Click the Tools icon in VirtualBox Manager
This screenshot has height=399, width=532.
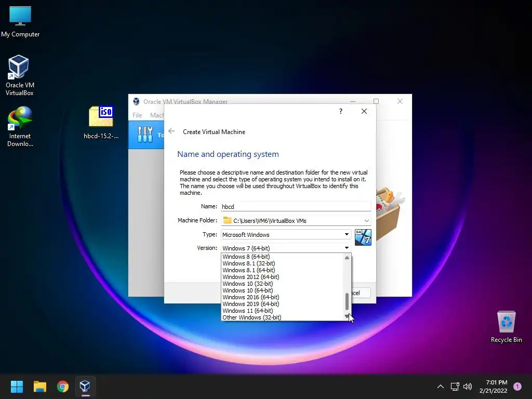(145, 135)
